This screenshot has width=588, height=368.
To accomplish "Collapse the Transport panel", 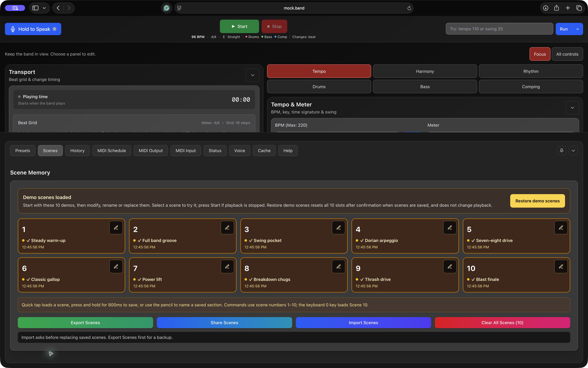I will pos(253,75).
